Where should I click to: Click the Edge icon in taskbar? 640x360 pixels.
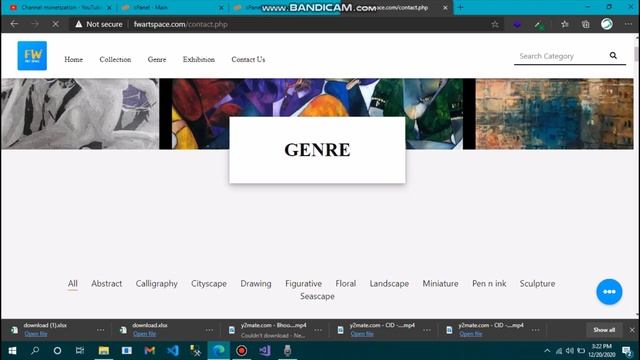(x=219, y=351)
